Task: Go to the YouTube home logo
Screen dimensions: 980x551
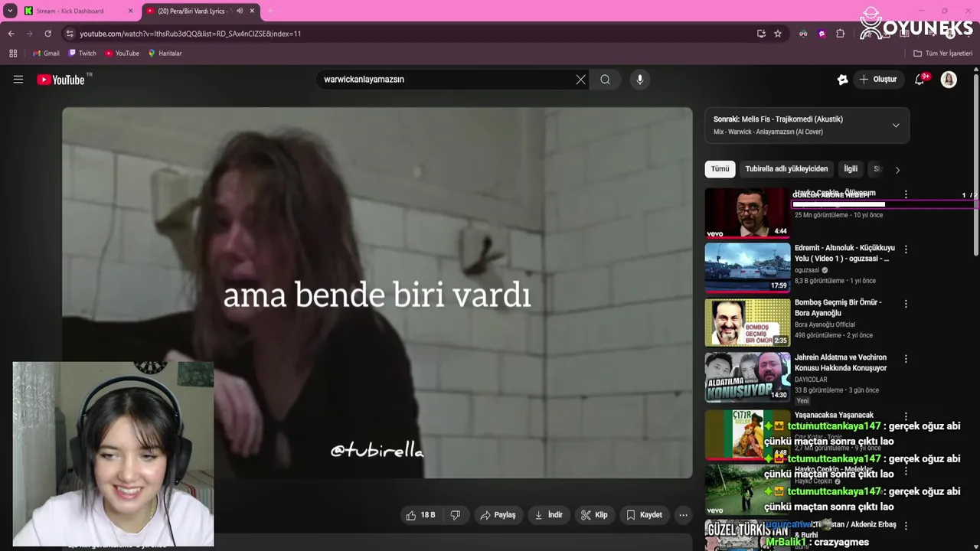Action: pyautogui.click(x=60, y=80)
